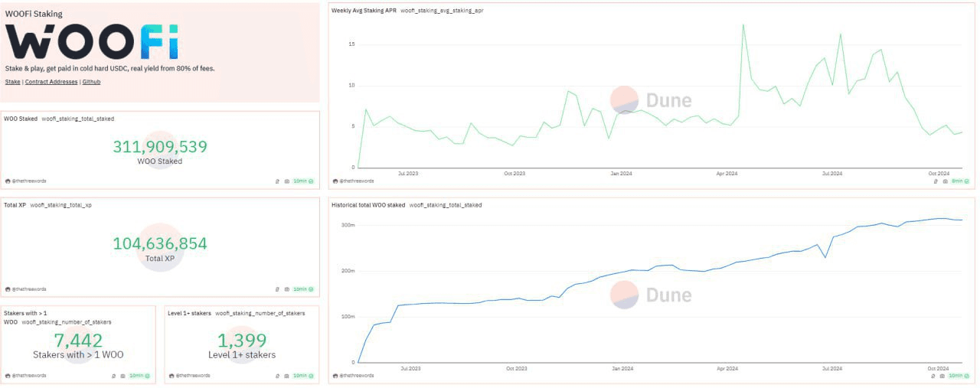
Task: Open @thethreewords link under Staking APR chart
Action: pyautogui.click(x=355, y=181)
